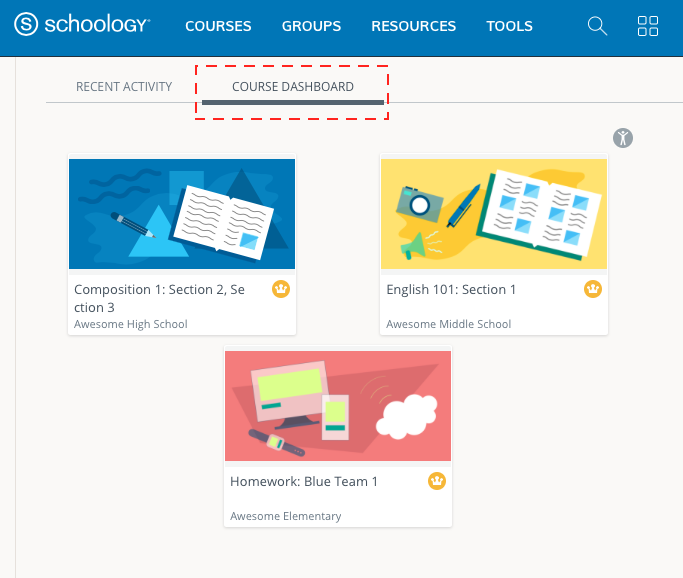Click the Awesome Middle School label
The width and height of the screenshot is (683, 578).
[x=449, y=324]
